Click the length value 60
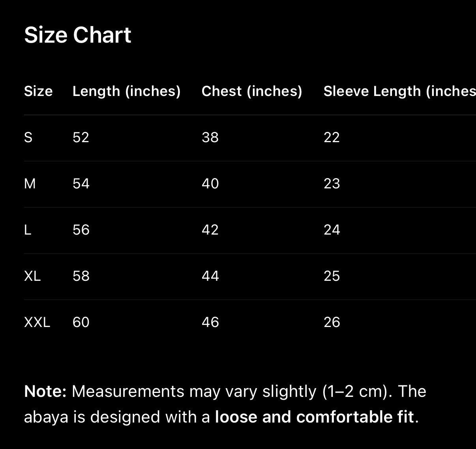This screenshot has width=476, height=449. (x=81, y=322)
